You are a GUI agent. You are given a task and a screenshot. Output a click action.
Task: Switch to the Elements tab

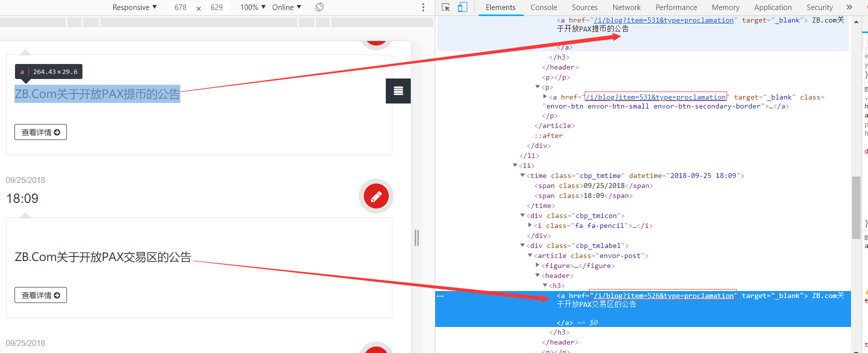[x=500, y=7]
